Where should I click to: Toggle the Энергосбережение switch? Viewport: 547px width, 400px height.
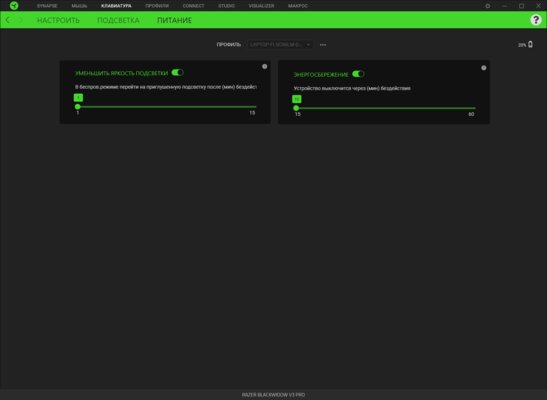point(358,74)
